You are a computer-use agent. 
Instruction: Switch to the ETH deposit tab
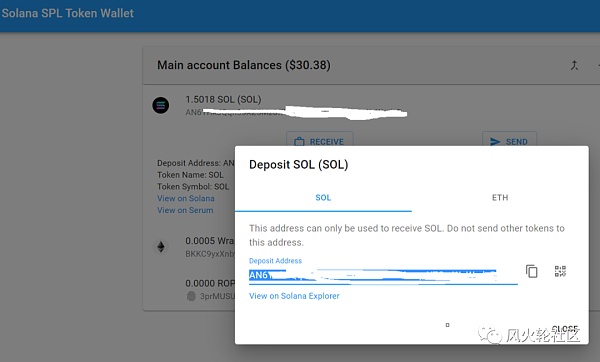pos(500,198)
